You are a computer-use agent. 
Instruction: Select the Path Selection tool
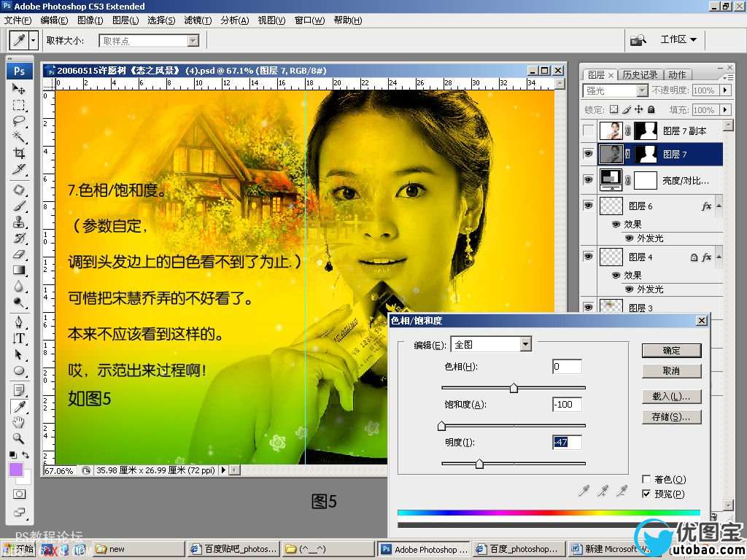[18, 355]
